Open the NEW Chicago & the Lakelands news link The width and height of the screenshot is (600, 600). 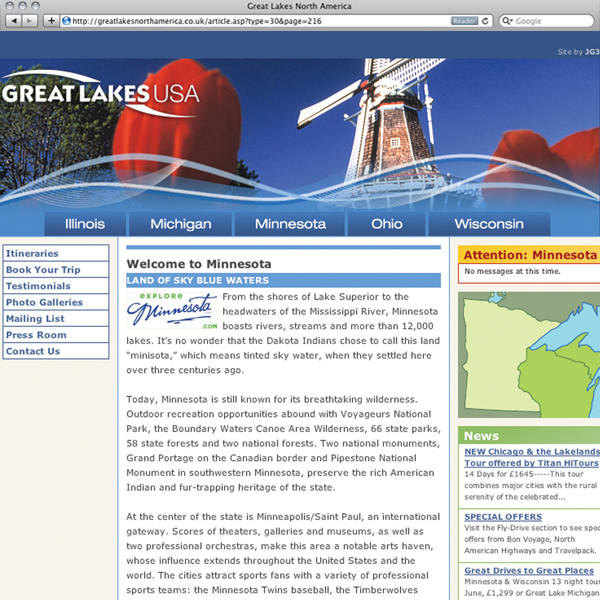pos(532,457)
